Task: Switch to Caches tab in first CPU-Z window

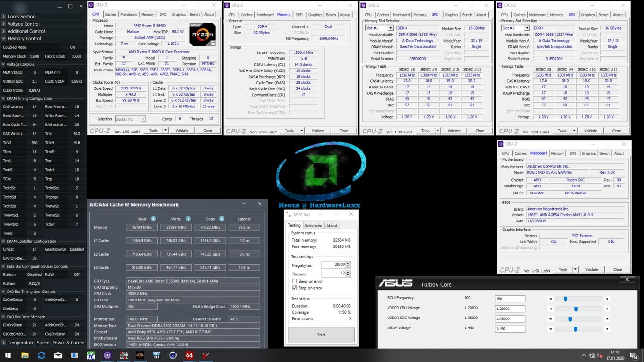Action: 110,15
